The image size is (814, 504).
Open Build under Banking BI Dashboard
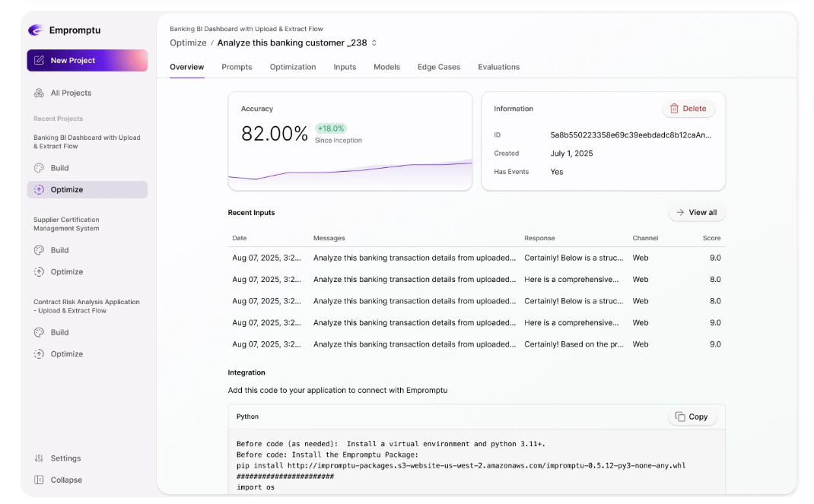[59, 168]
